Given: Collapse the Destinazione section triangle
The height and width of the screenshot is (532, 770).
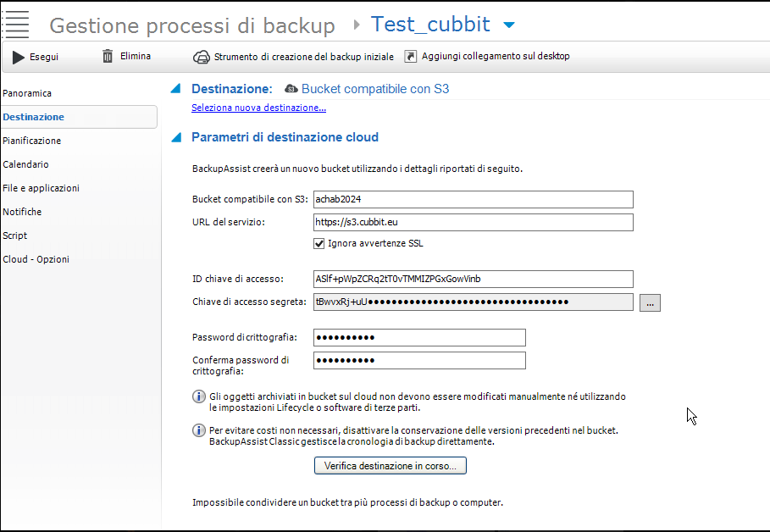Looking at the screenshot, I should coord(175,89).
